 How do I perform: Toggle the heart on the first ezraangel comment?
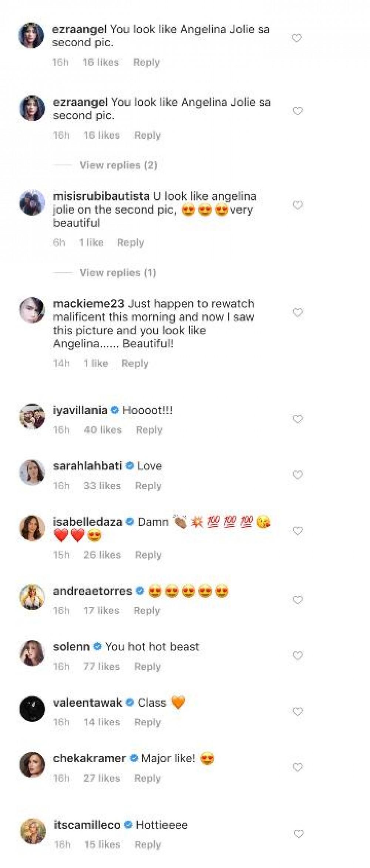tap(297, 38)
